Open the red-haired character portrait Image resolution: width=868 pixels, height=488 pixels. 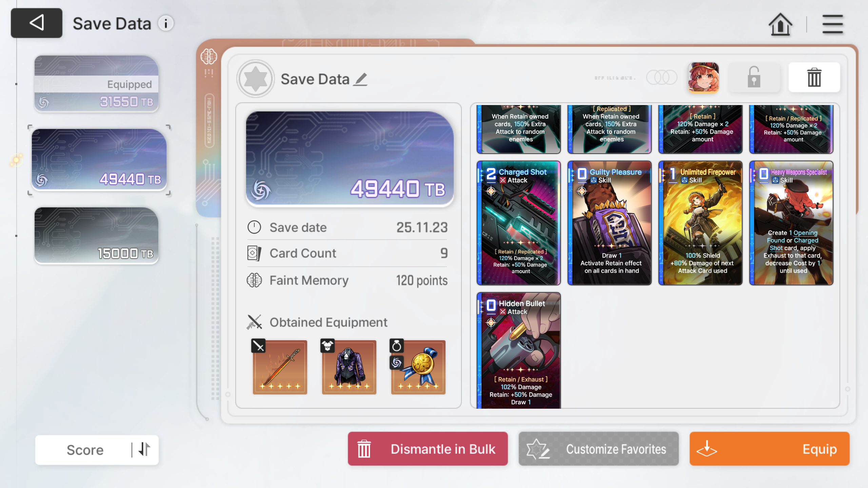(x=703, y=77)
